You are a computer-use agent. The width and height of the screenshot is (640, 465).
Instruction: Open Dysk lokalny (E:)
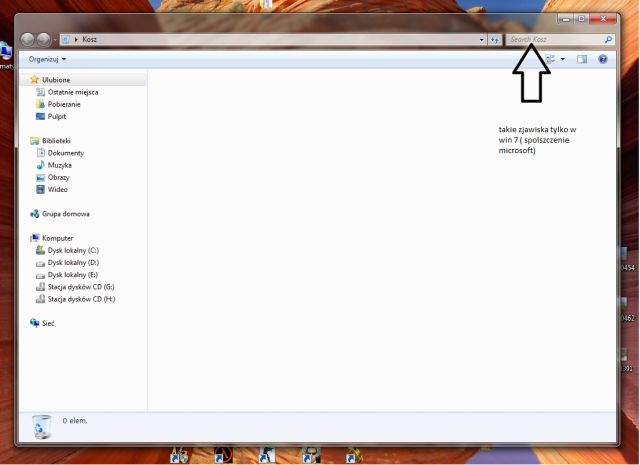(73, 275)
